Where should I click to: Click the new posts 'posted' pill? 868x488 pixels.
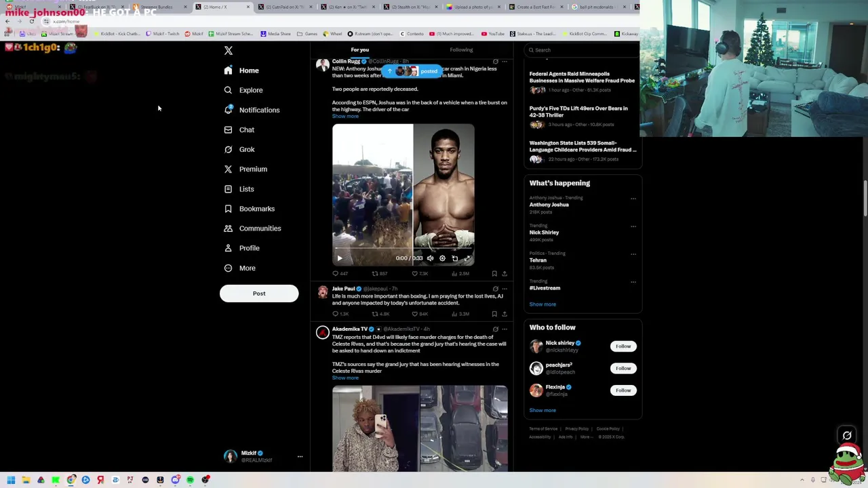pyautogui.click(x=412, y=71)
